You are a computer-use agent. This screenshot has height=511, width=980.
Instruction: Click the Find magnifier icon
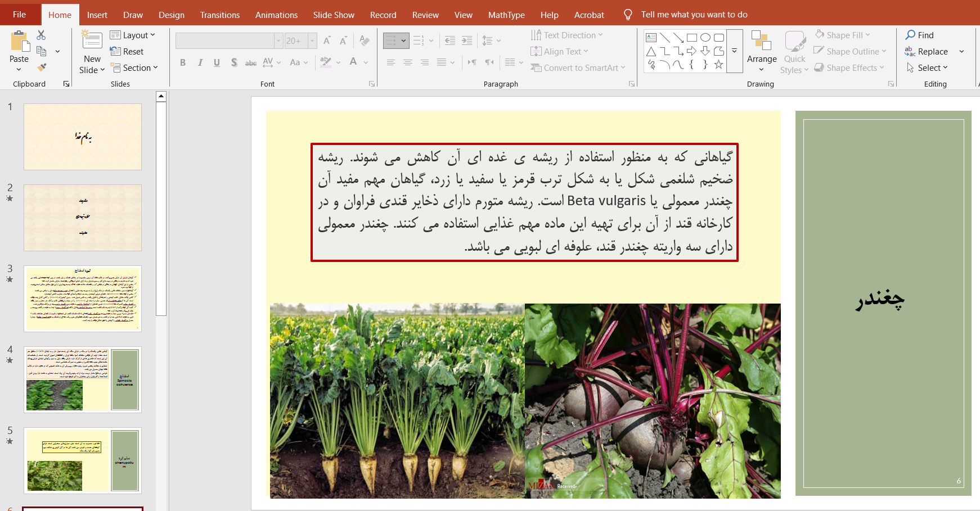point(910,35)
